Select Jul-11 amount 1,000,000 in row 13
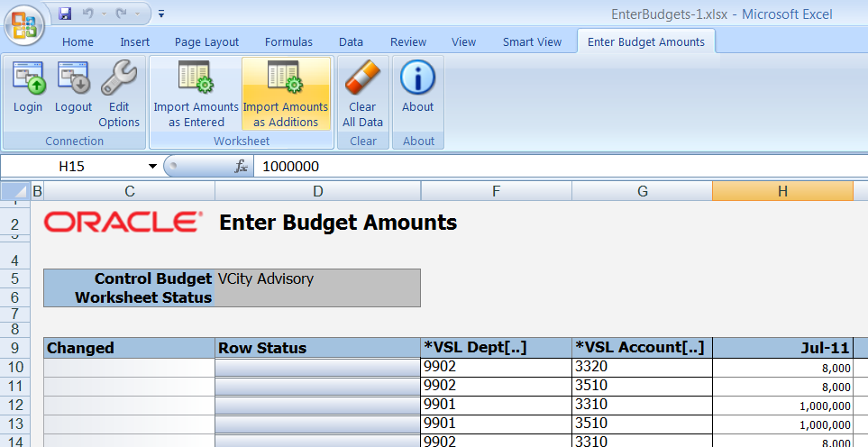This screenshot has width=868, height=447. point(782,424)
